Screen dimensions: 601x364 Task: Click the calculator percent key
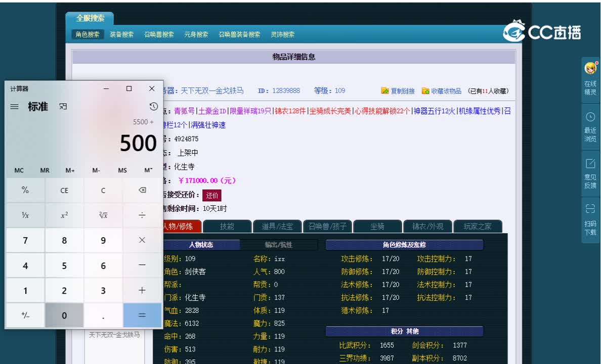point(25,190)
